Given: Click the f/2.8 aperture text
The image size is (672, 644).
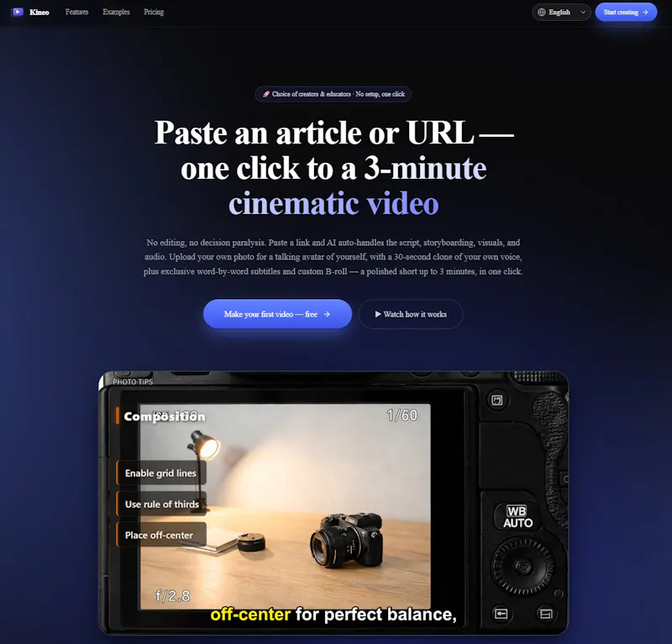Looking at the screenshot, I should point(172,595).
